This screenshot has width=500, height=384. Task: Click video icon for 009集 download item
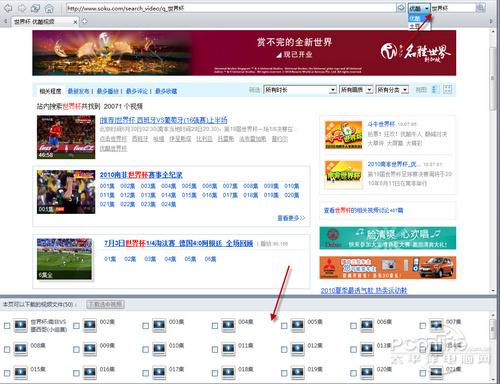(x=90, y=349)
